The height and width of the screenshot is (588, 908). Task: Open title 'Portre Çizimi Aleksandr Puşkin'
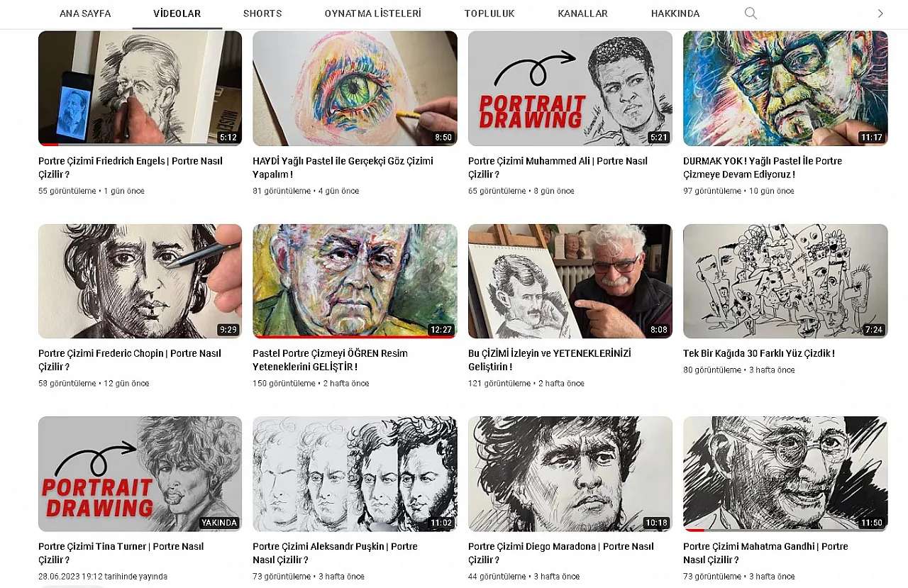(335, 553)
